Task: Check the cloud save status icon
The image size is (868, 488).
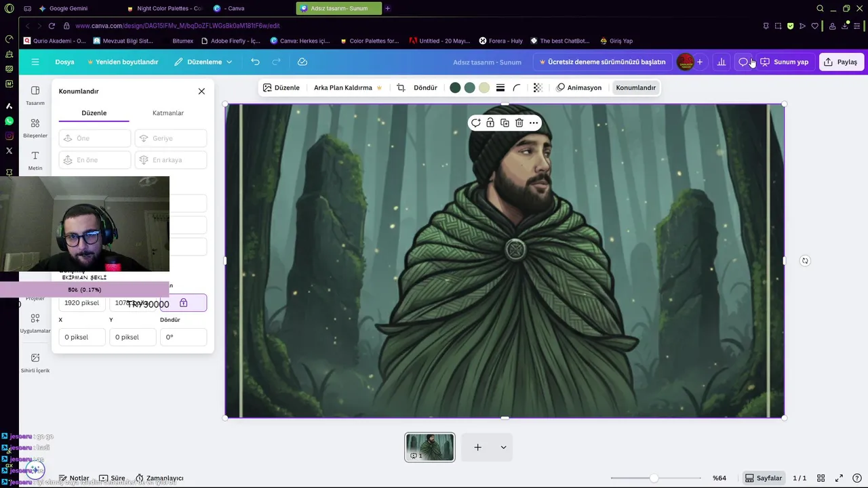Action: [x=302, y=62]
